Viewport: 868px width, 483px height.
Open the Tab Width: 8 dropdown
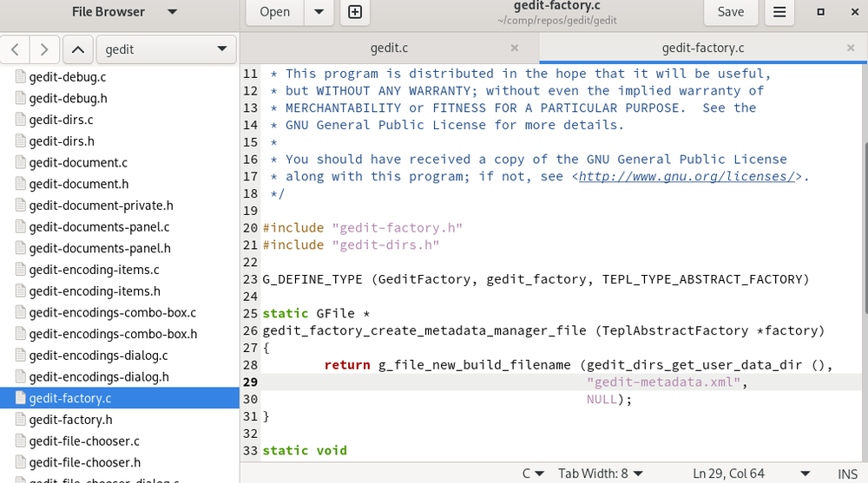601,473
